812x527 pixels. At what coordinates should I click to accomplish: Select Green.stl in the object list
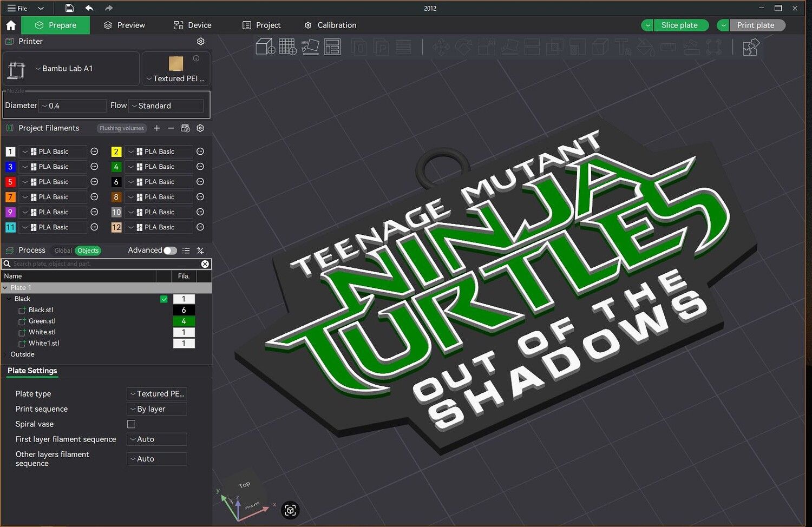(42, 321)
